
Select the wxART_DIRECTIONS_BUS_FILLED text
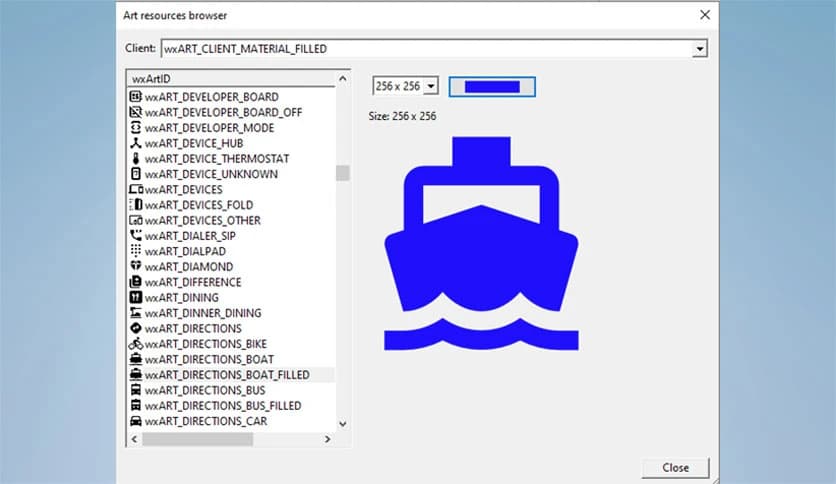223,406
